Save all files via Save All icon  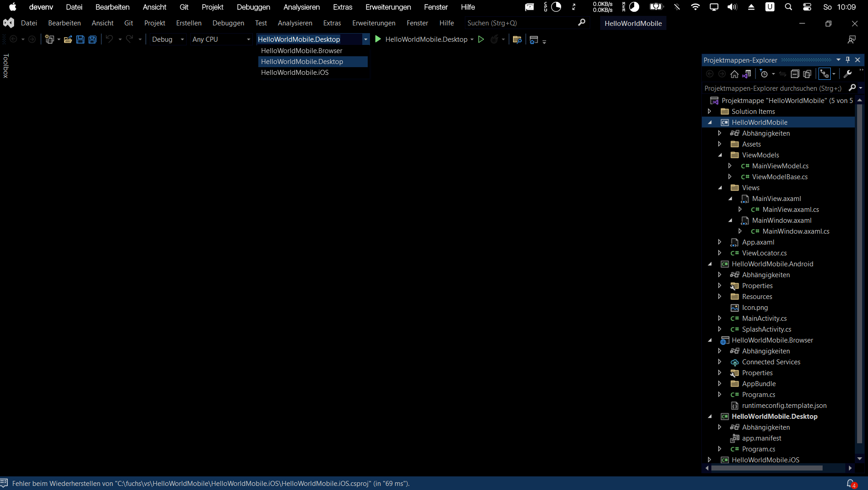92,39
